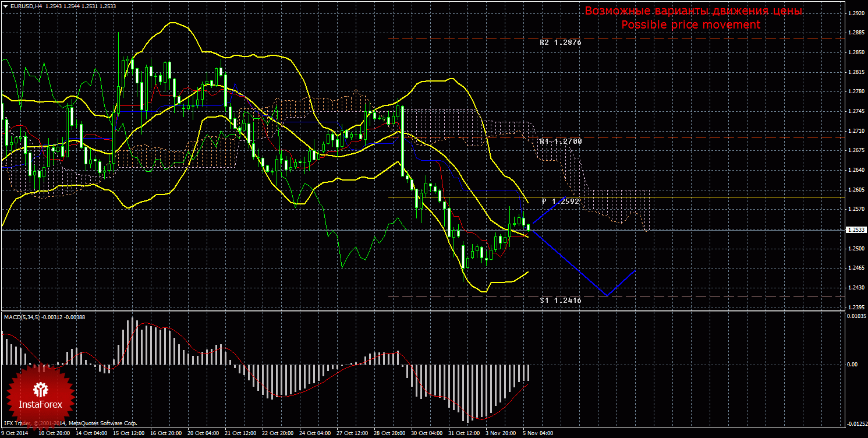868x438 pixels.
Task: Click the red Russian title text
Action: [693, 11]
